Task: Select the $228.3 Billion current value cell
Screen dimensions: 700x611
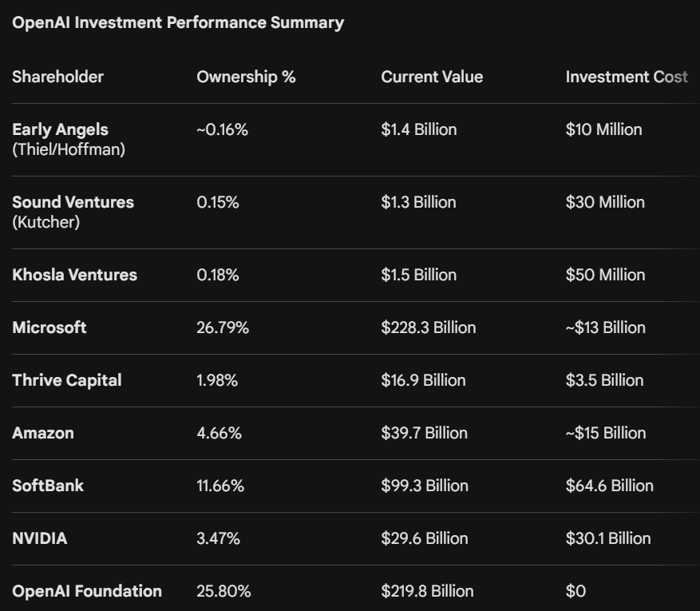Action: click(x=429, y=327)
